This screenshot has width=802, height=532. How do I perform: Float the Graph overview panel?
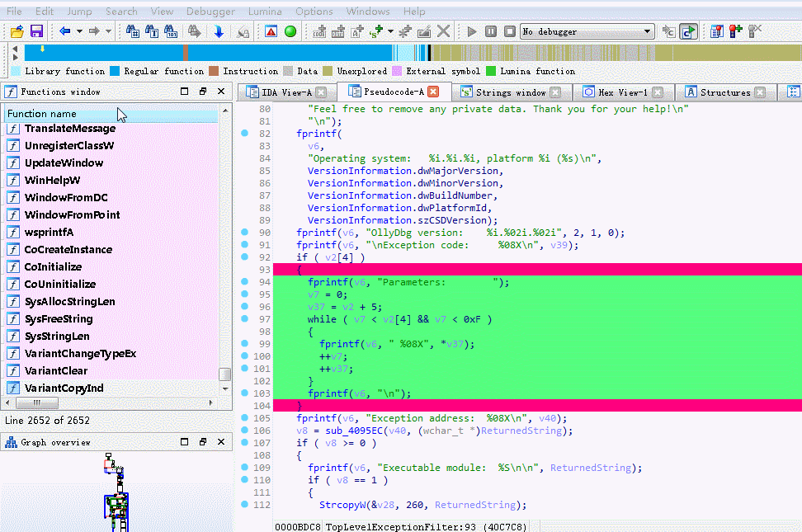(202, 441)
